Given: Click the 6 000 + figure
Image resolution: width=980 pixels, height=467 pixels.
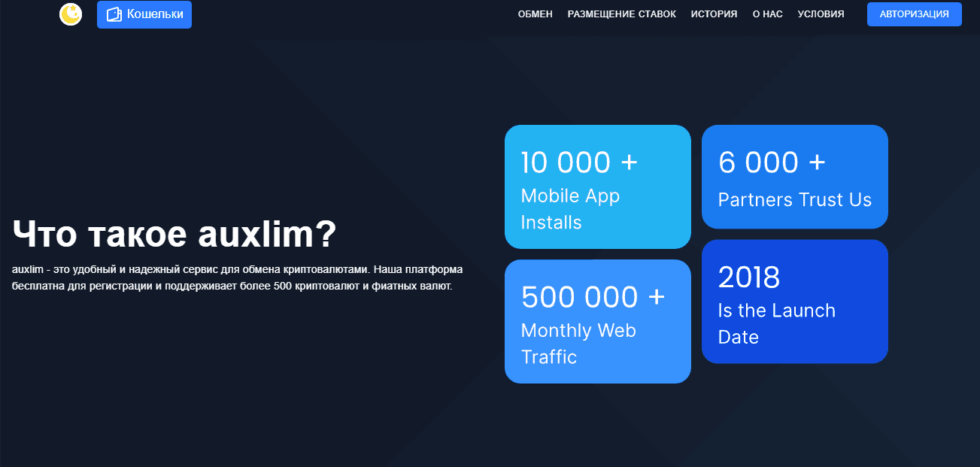Looking at the screenshot, I should tap(772, 162).
